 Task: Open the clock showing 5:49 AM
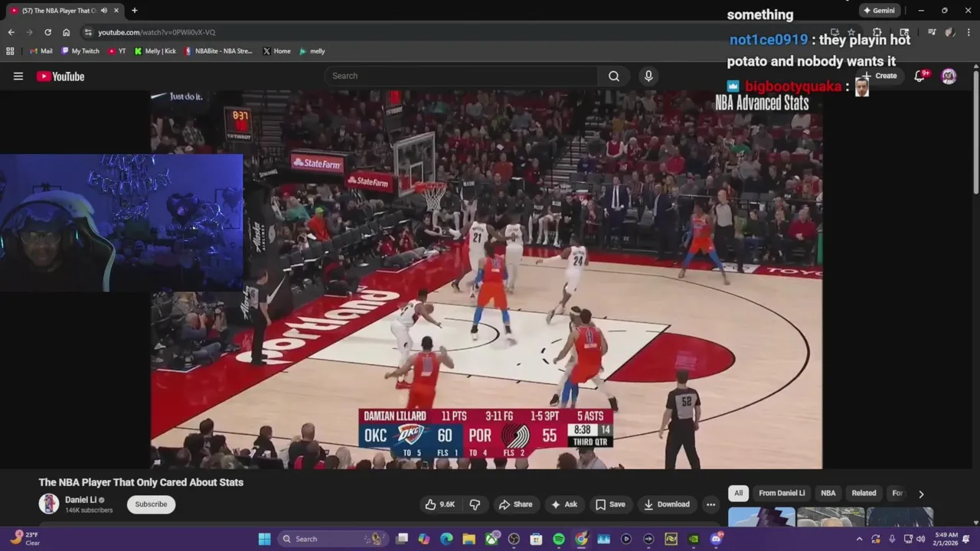(x=946, y=539)
